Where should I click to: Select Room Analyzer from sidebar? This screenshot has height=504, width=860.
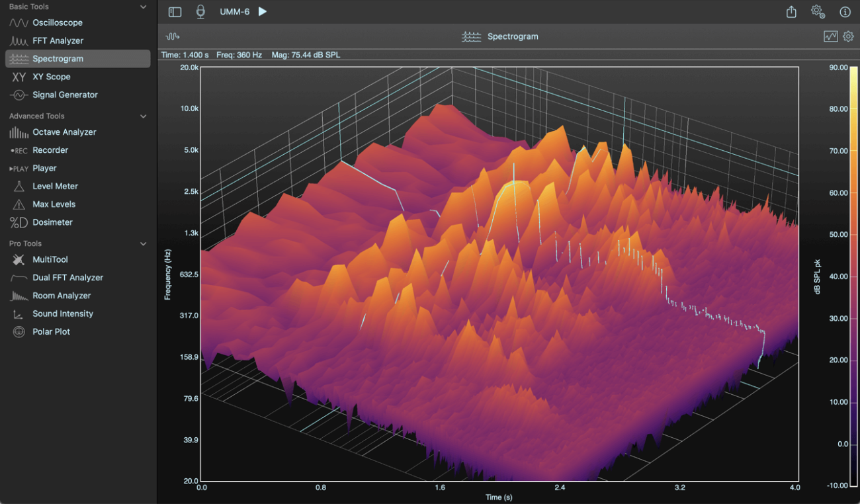(62, 296)
